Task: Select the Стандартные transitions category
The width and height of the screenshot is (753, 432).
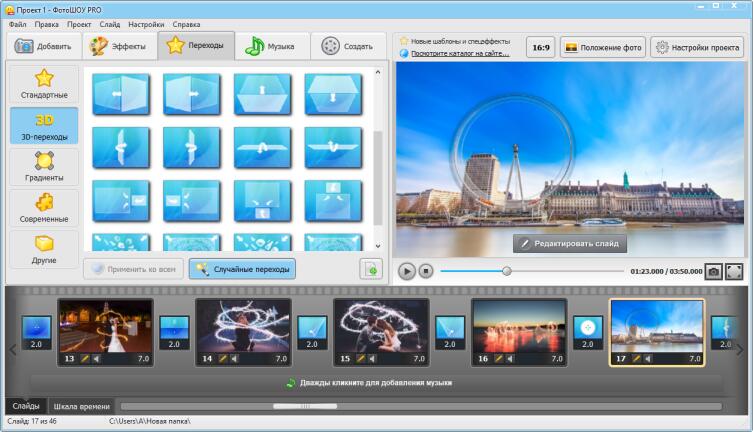Action: [44, 84]
